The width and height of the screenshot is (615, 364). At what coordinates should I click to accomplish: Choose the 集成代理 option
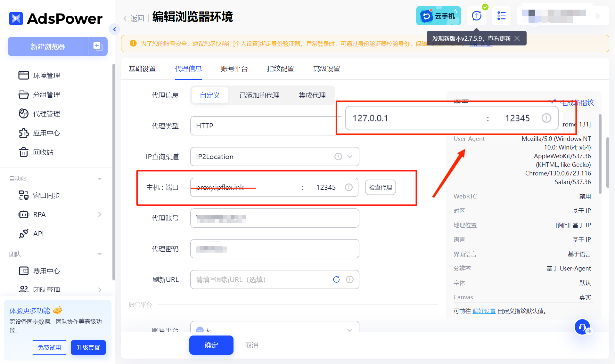[312, 95]
